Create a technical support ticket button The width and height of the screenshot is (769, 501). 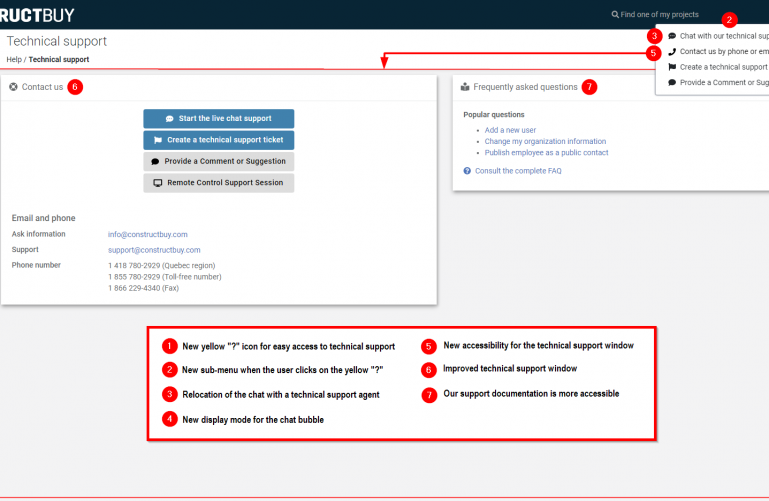219,140
